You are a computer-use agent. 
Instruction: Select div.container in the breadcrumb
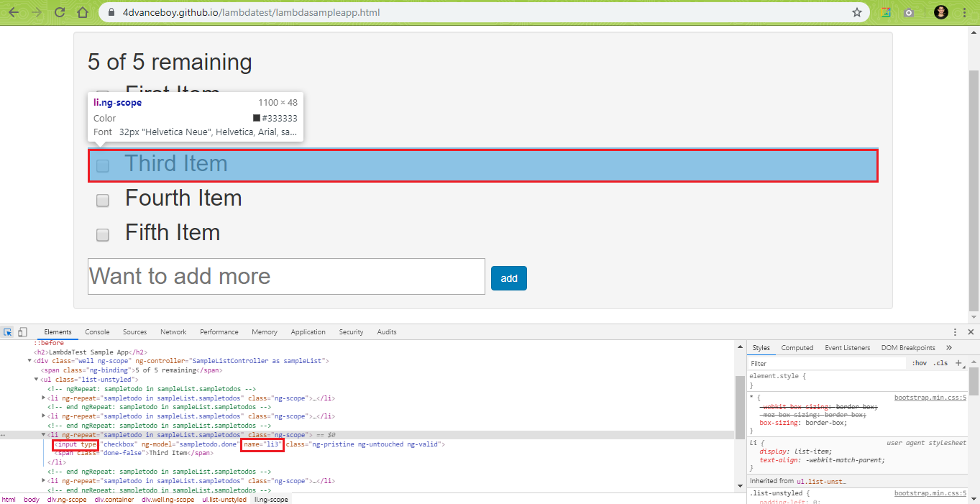tap(114, 499)
